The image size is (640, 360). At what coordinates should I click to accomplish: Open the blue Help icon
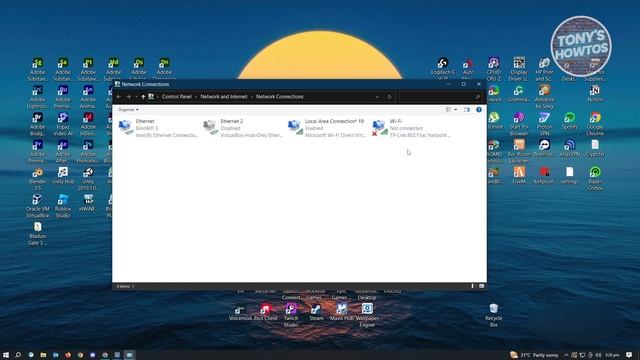click(x=479, y=110)
